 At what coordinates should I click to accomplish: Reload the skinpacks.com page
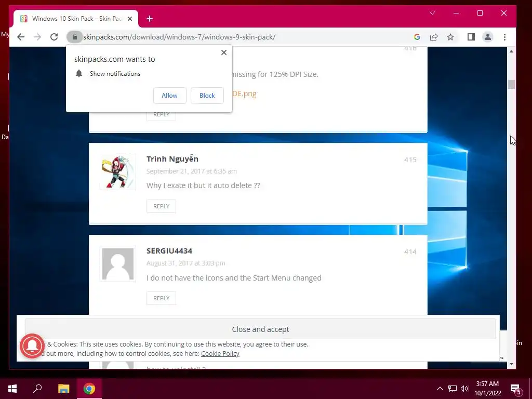[x=54, y=37]
